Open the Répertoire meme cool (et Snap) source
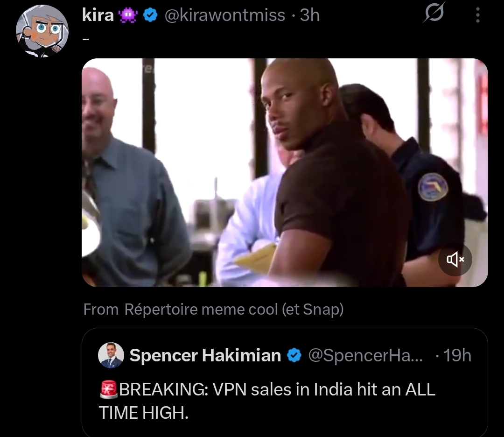504x437 pixels. [x=234, y=310]
